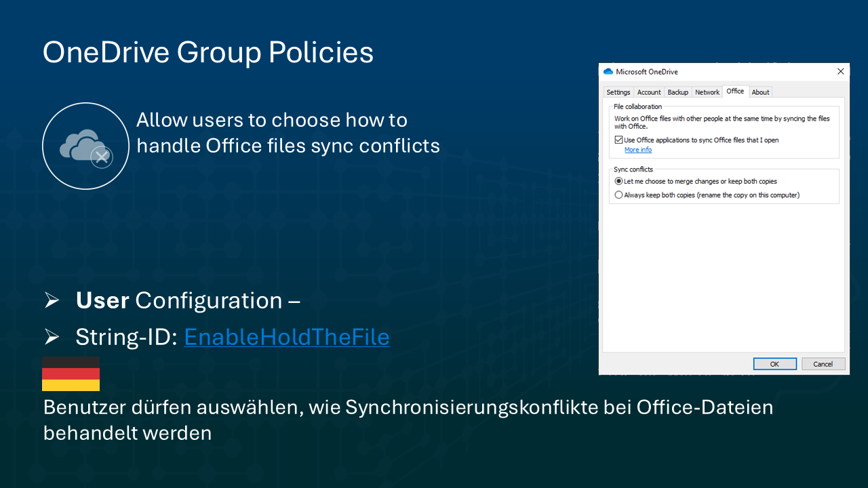Click the Office tab
868x488 pixels.
pyautogui.click(x=735, y=91)
